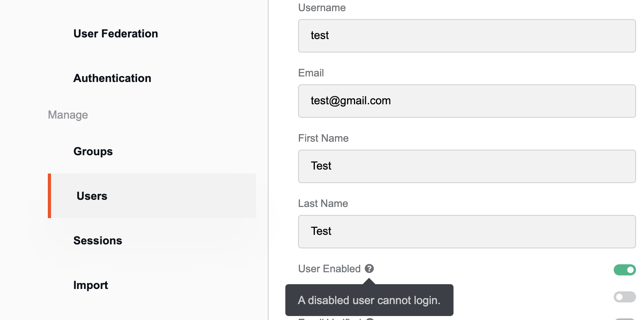Open the Import page from sidebar

click(90, 285)
